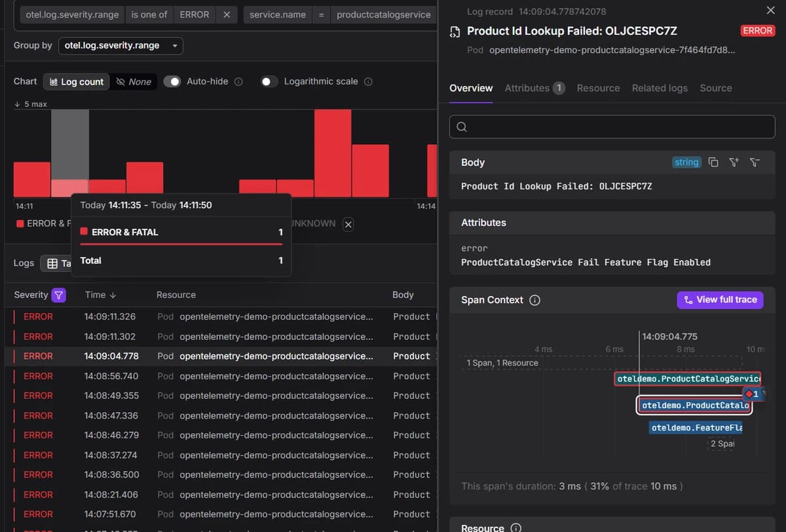
Task: Expand the '1 Span, 1 Resource' group
Action: [x=502, y=363]
